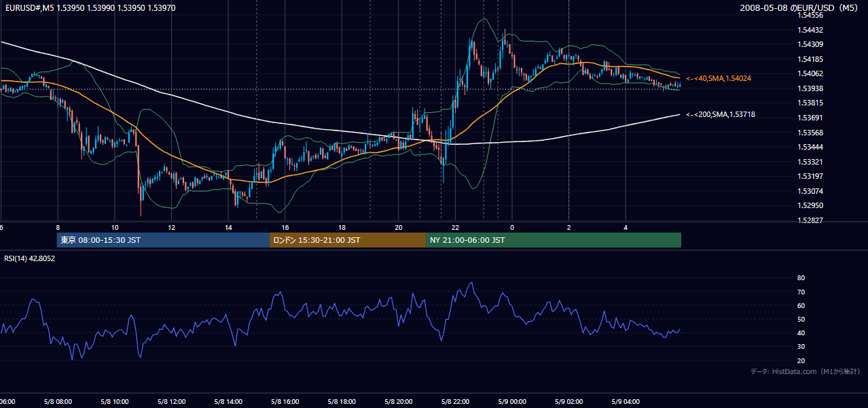Image resolution: width=868 pixels, height=408 pixels.
Task: Click the EURUSD#,M5 OHLC header text
Action: pos(89,8)
